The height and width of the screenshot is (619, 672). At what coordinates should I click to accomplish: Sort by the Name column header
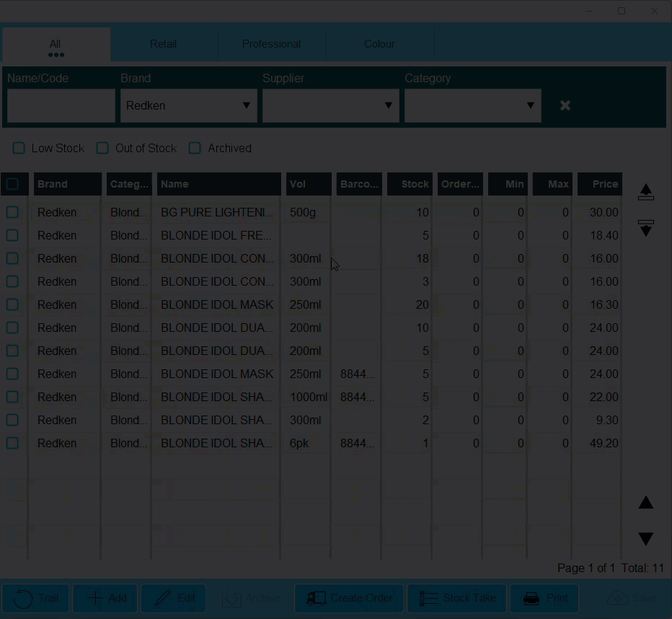point(219,184)
